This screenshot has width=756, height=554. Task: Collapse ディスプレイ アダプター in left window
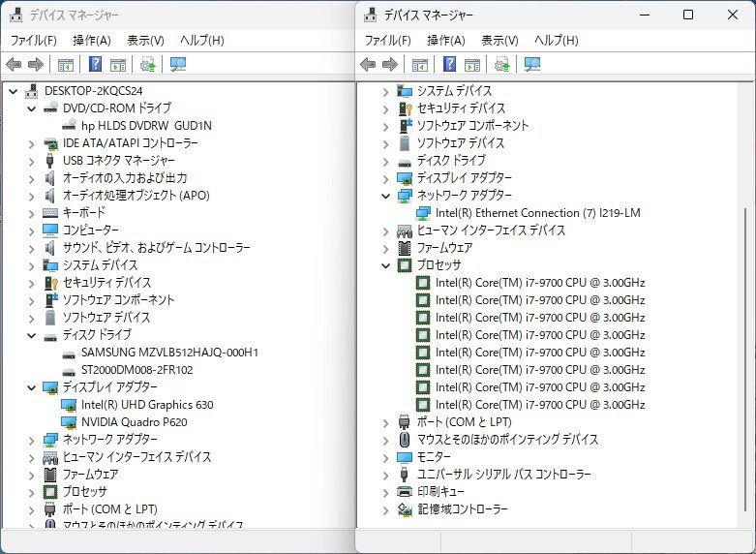31,387
